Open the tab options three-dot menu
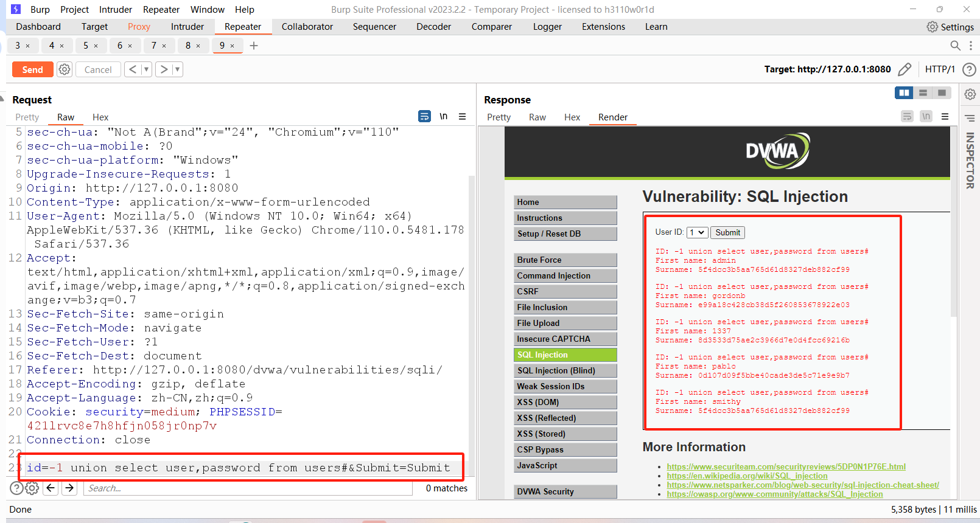The height and width of the screenshot is (523, 980). (970, 46)
